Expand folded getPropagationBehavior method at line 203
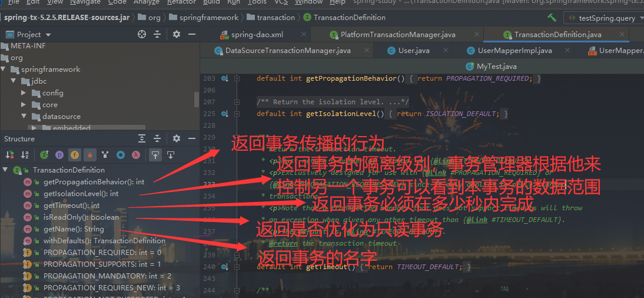644x298 pixels. coord(237,78)
